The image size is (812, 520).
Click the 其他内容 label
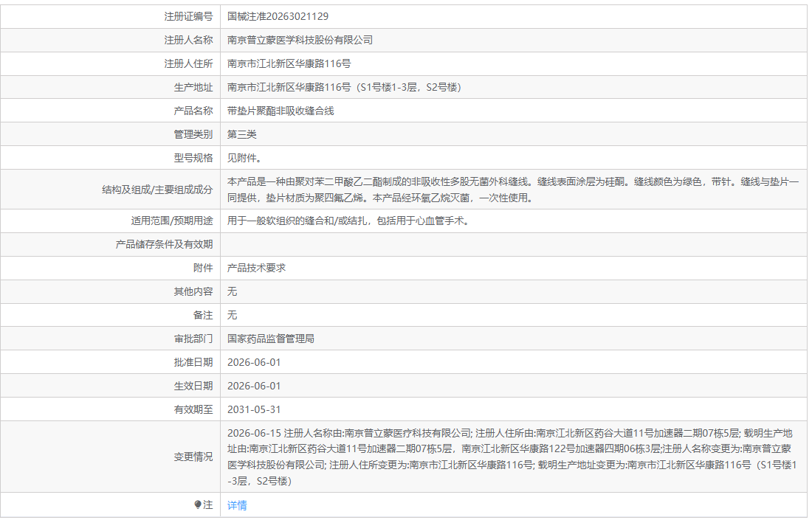pos(193,292)
